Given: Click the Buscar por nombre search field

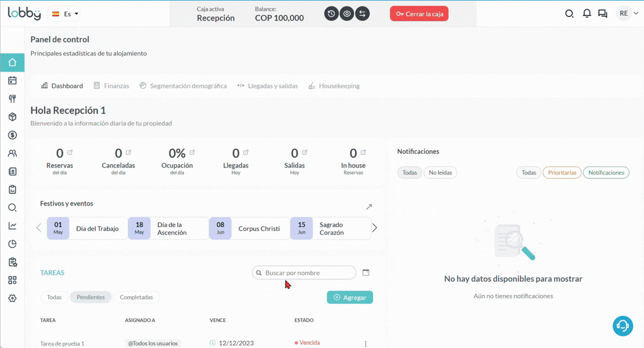Looking at the screenshot, I should point(306,273).
